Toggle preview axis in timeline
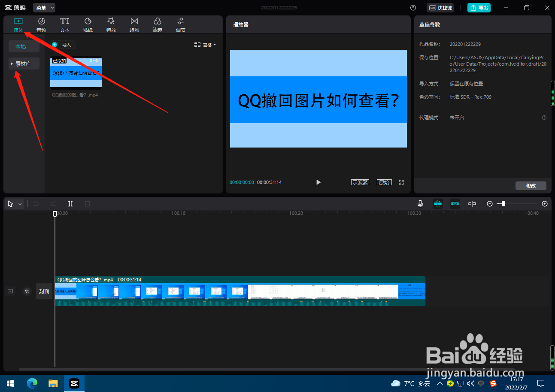This screenshot has width=555, height=392. 472,204
